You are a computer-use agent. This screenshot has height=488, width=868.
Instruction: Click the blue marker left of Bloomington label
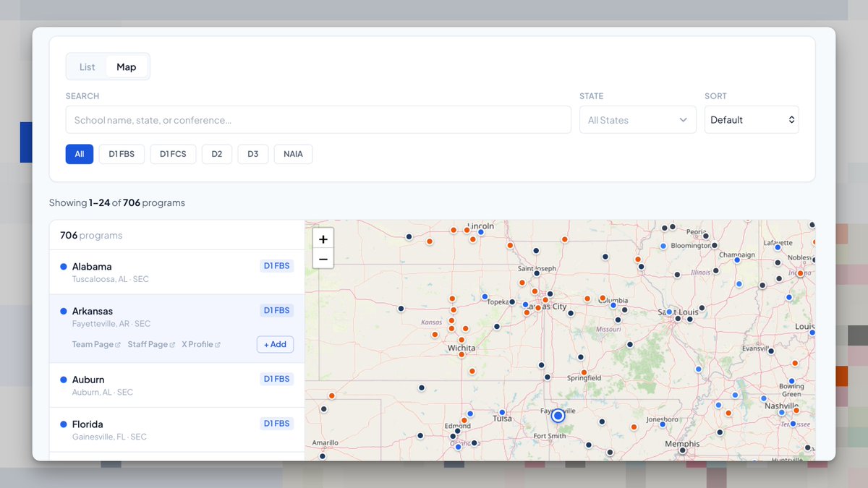663,246
